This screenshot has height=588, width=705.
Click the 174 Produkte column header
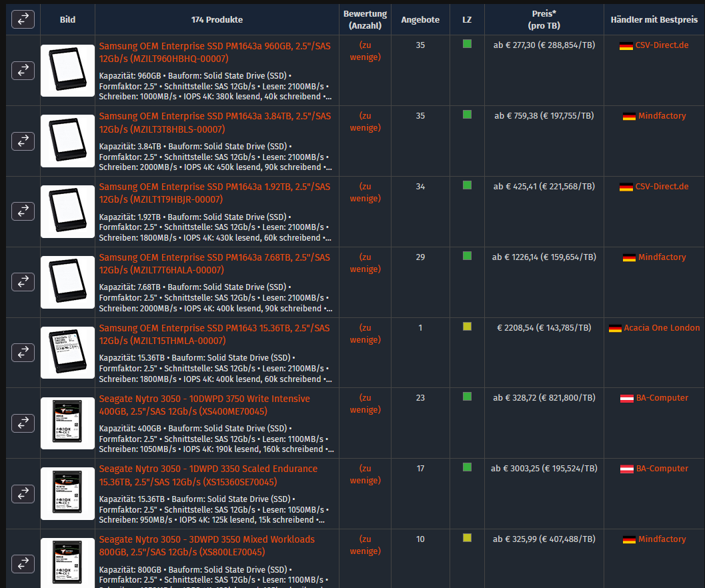(x=217, y=19)
